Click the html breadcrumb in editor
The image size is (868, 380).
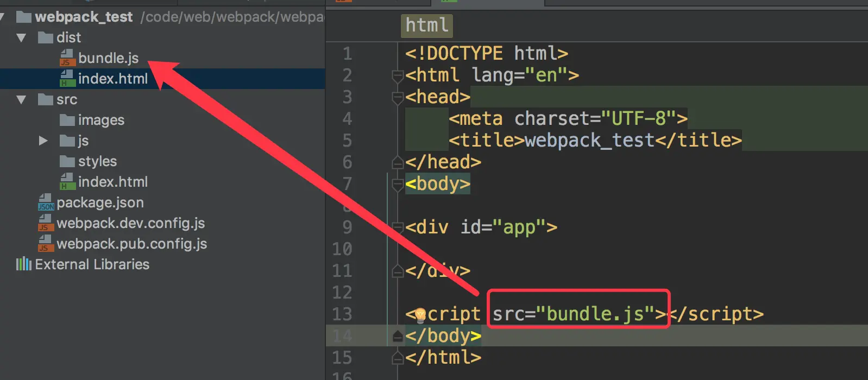point(427,26)
